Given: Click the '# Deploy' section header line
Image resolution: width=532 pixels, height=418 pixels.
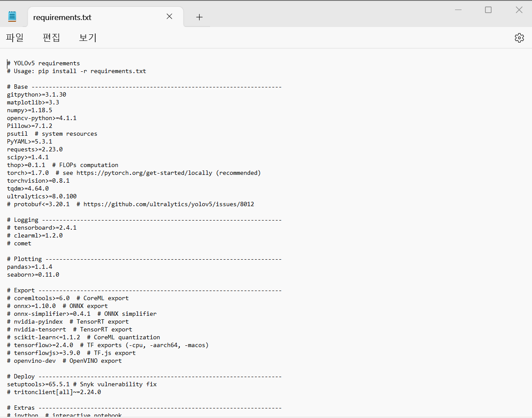Looking at the screenshot, I should pyautogui.click(x=144, y=376).
